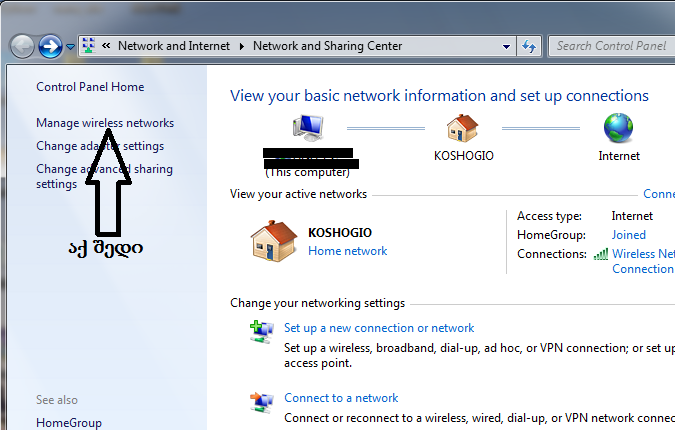Image resolution: width=675 pixels, height=430 pixels.
Task: Open Change advanced sharing settings
Action: [104, 176]
